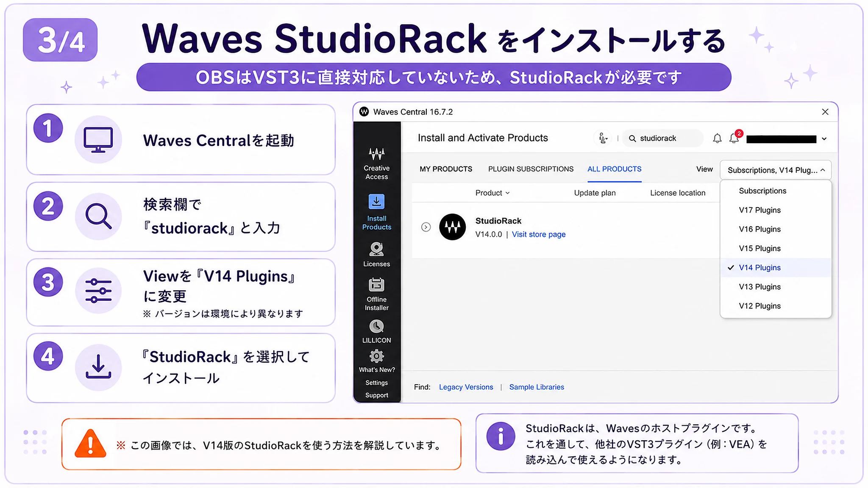Toggle the checked V14 Plugins option
Image resolution: width=868 pixels, height=488 pixels.
click(x=776, y=268)
